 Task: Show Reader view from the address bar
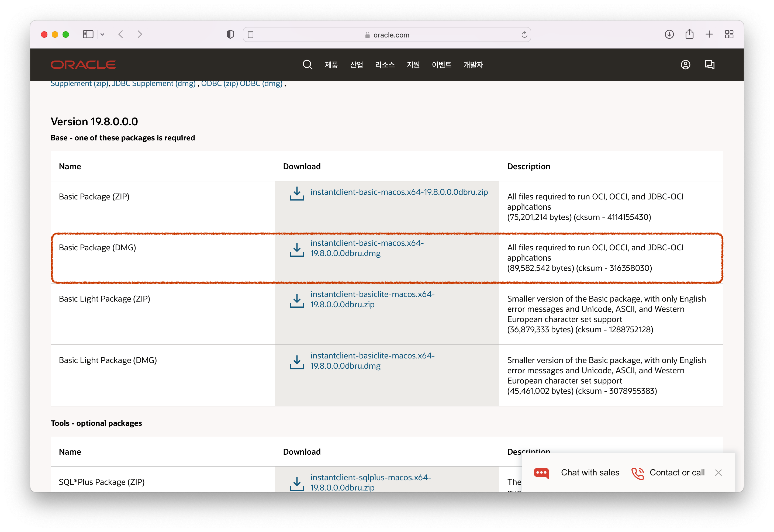[251, 35]
